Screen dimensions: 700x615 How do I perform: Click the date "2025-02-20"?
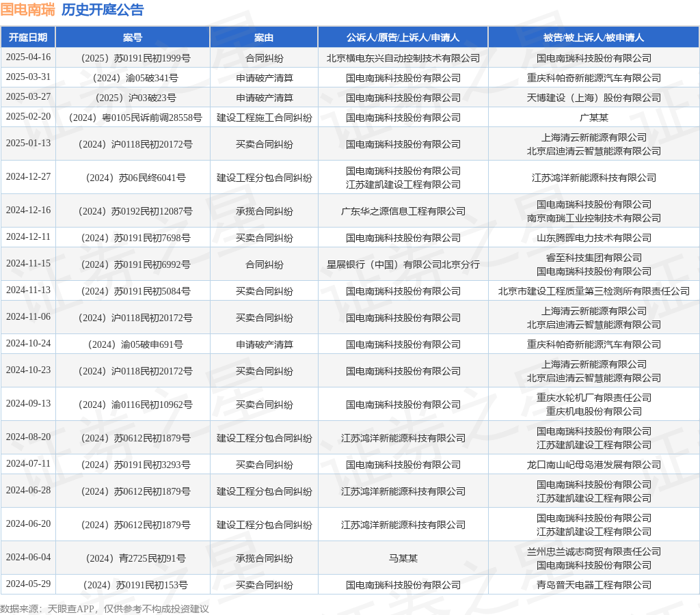click(x=28, y=116)
